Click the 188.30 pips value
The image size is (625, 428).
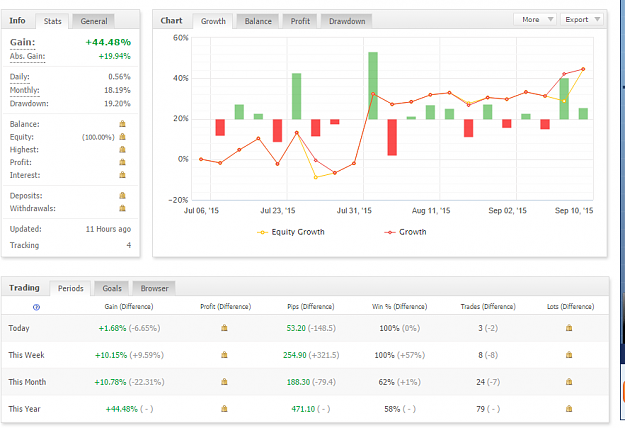tap(298, 382)
